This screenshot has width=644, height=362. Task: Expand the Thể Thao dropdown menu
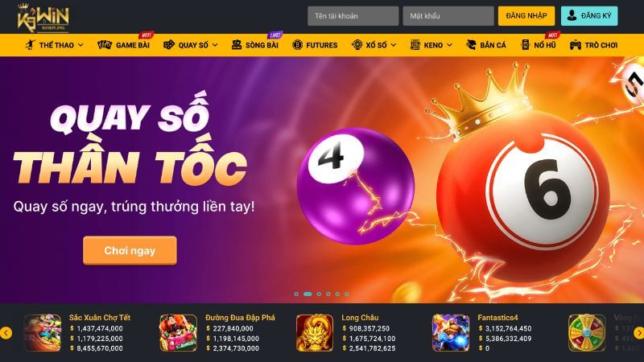click(54, 45)
